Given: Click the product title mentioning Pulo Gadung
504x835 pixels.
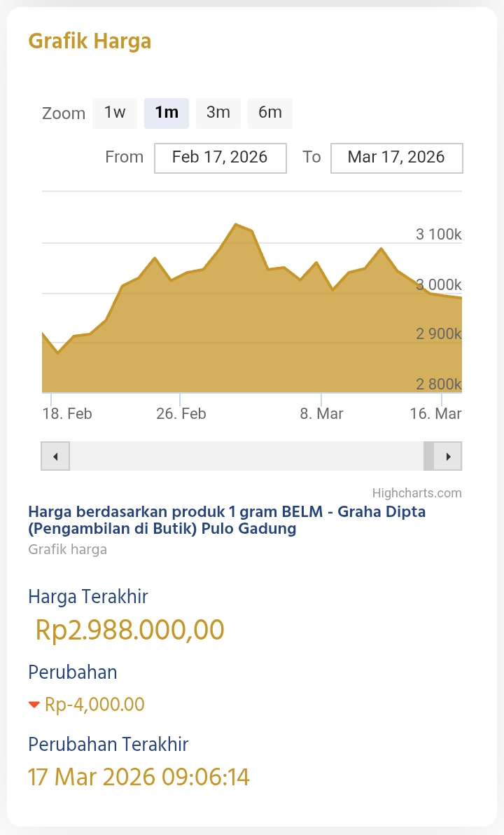Looking at the screenshot, I should tap(227, 520).
